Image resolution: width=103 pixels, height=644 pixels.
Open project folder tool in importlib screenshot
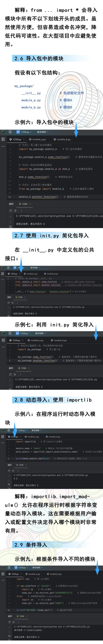click(3, 437)
